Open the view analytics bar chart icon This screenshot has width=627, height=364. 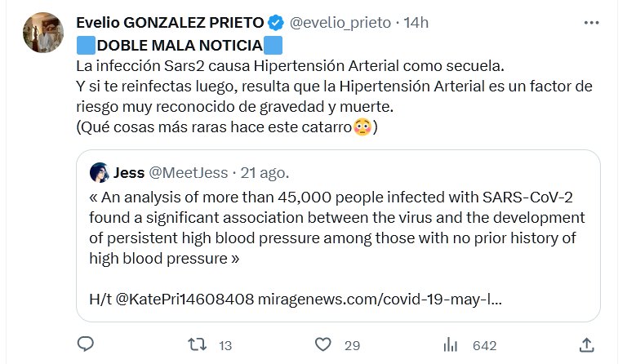point(450,344)
